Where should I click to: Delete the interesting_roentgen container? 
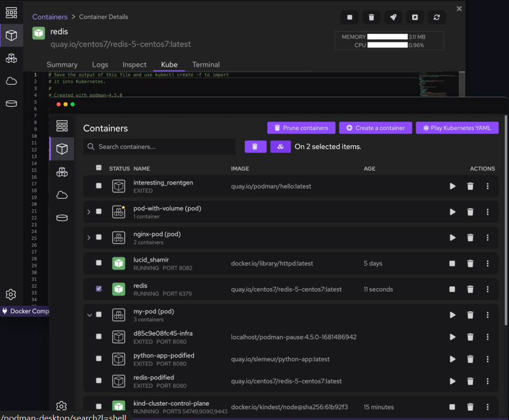click(x=470, y=186)
